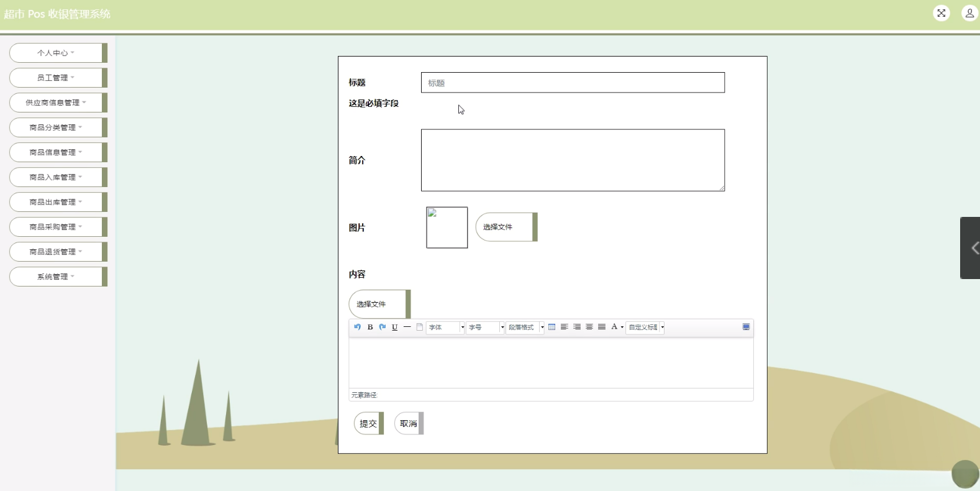Screen dimensions: 980x491
Task: Click the 元素路径 status bar text
Action: [x=364, y=395]
